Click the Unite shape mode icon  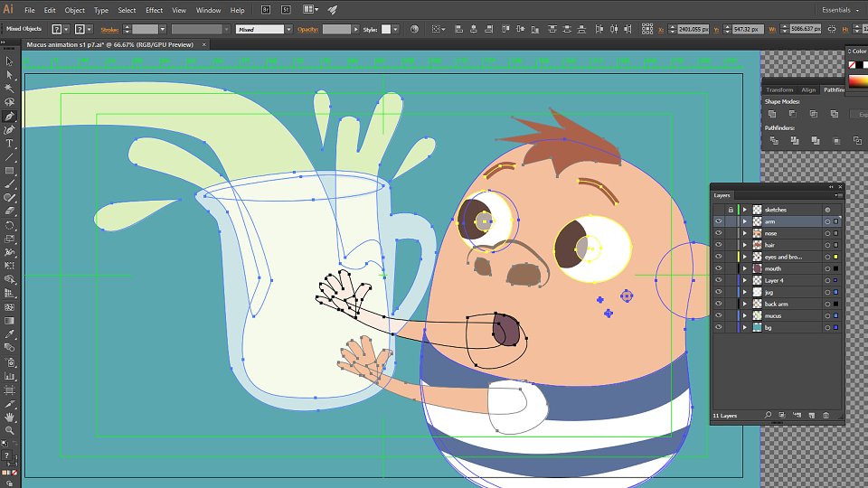(772, 114)
